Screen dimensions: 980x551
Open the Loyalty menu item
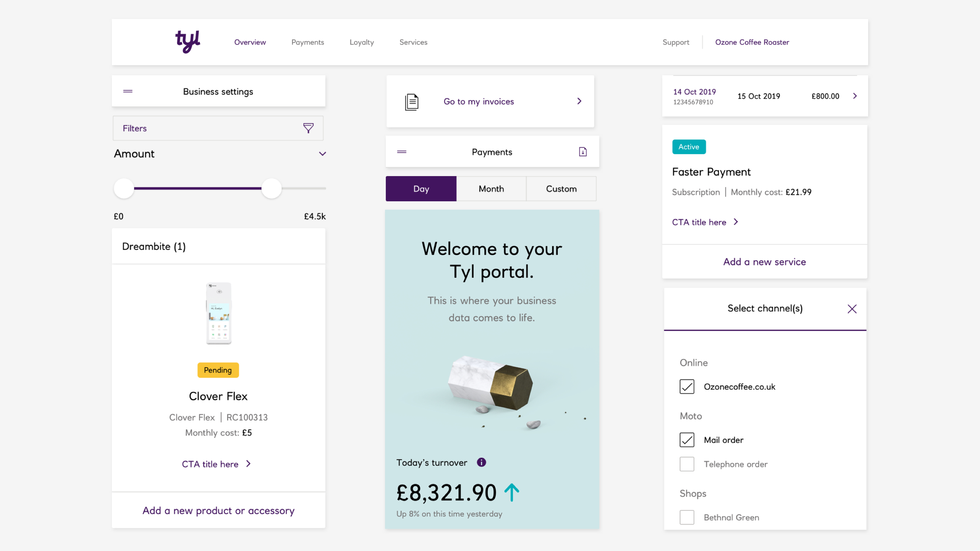[361, 42]
